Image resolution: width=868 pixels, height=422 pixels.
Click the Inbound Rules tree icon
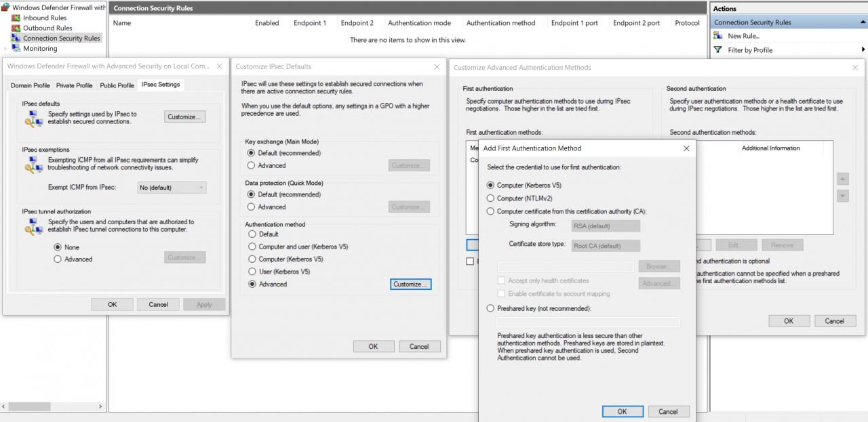16,18
